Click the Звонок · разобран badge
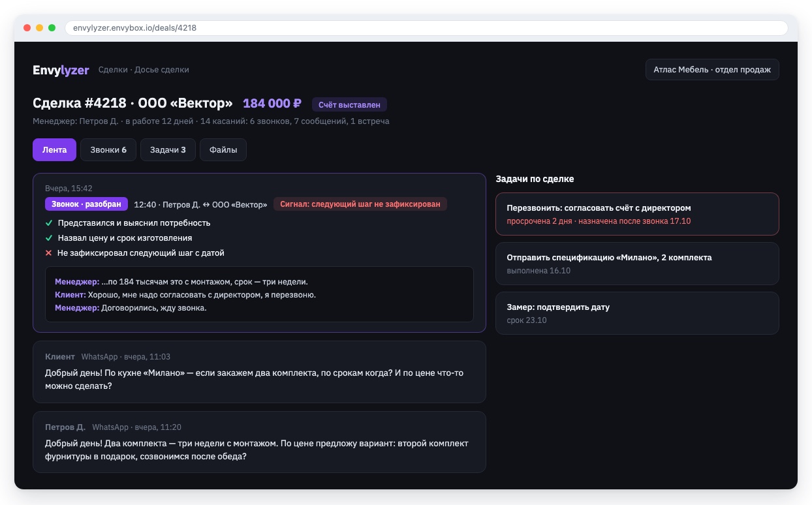Viewport: 812px width, 505px height. point(86,204)
